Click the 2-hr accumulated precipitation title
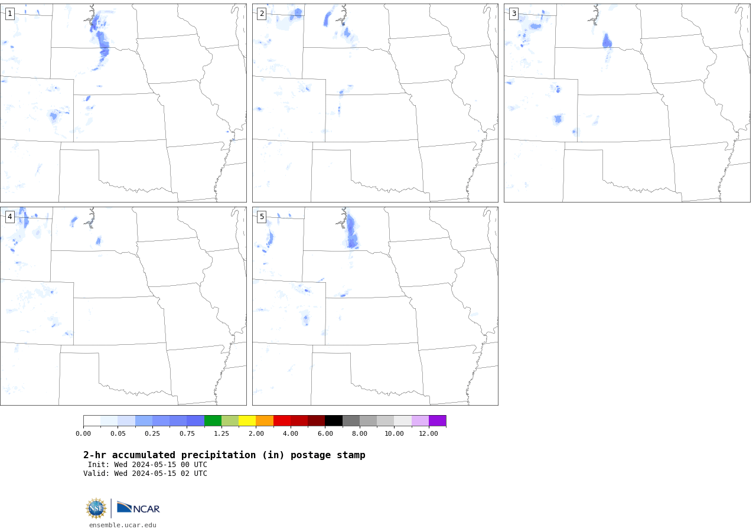The width and height of the screenshot is (756, 532). pyautogui.click(x=224, y=455)
